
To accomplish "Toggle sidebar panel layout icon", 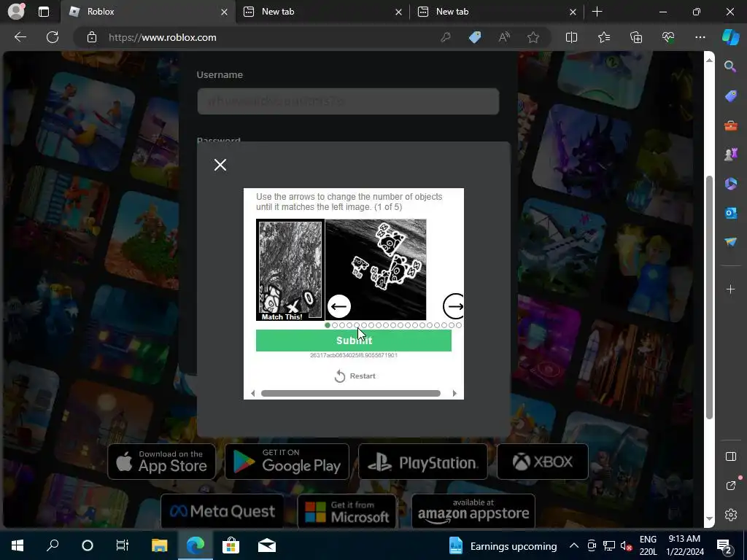I will [x=730, y=456].
